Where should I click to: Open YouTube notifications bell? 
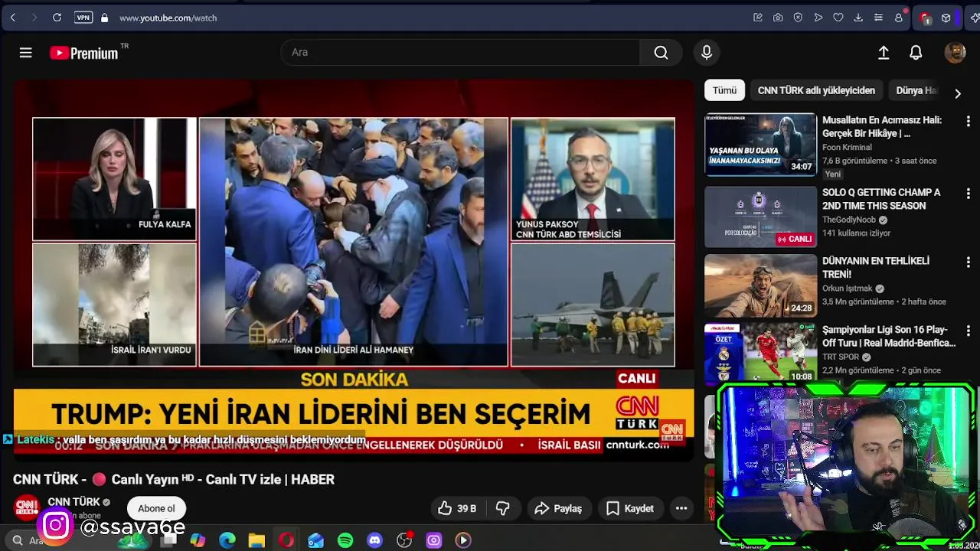click(x=916, y=52)
